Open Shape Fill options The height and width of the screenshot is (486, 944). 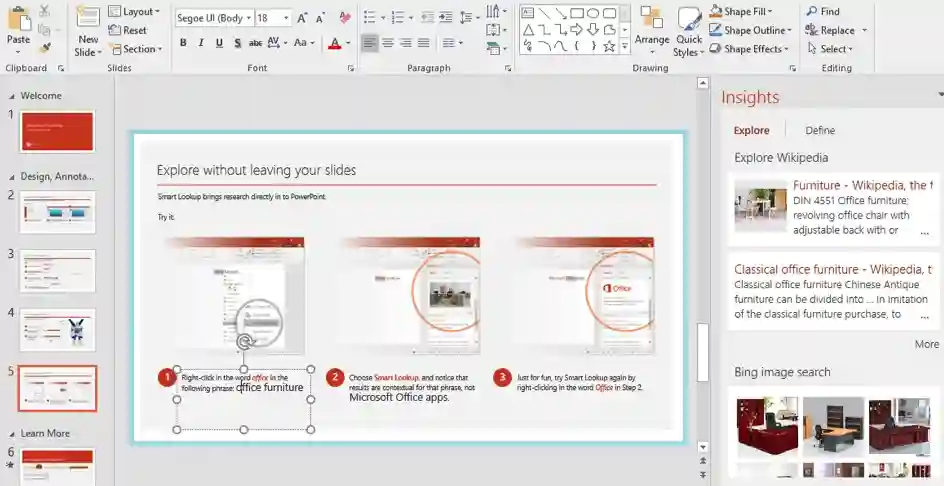click(741, 11)
